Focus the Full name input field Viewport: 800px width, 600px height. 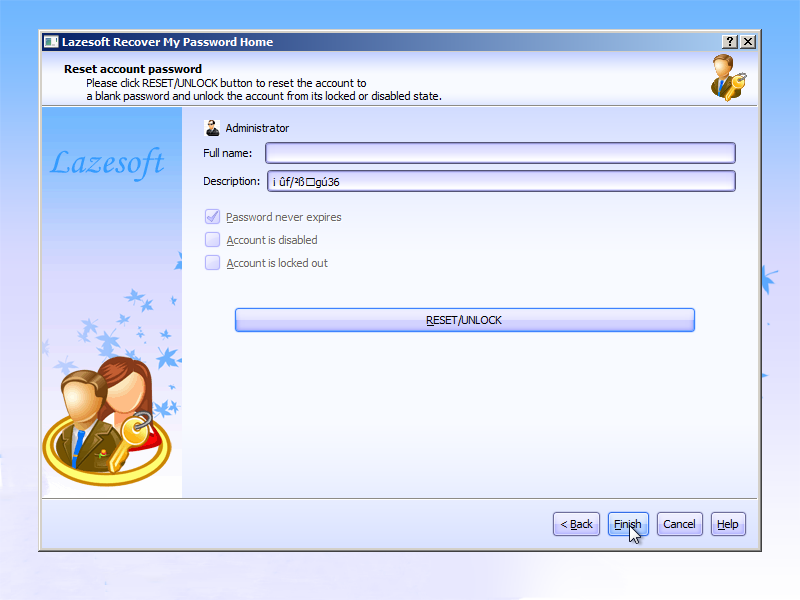pos(501,153)
